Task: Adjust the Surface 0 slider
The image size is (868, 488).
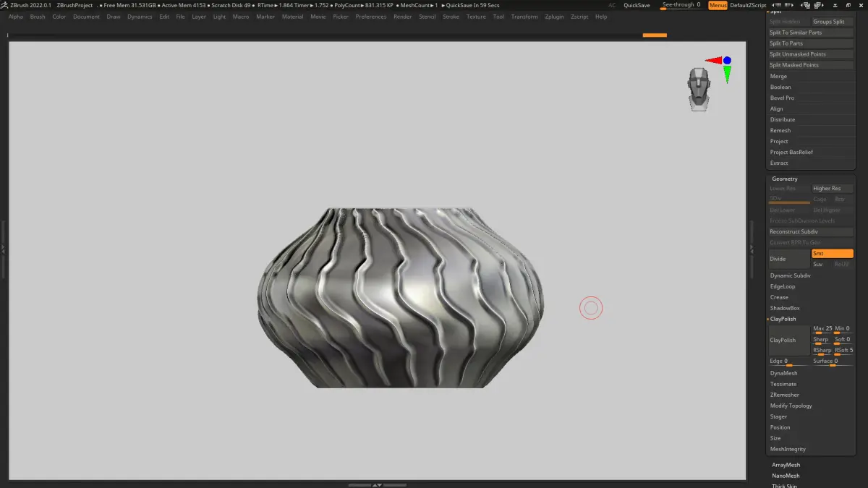Action: tap(833, 361)
